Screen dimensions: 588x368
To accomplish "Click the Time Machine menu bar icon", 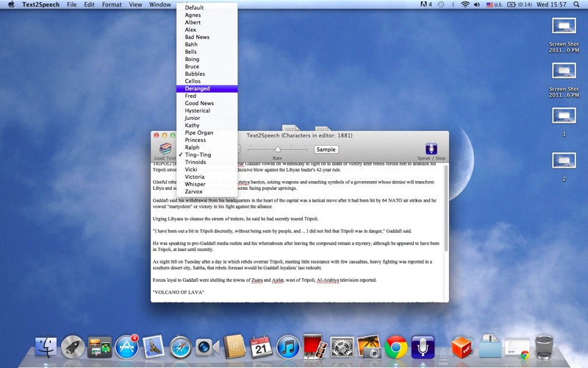I will (441, 4).
